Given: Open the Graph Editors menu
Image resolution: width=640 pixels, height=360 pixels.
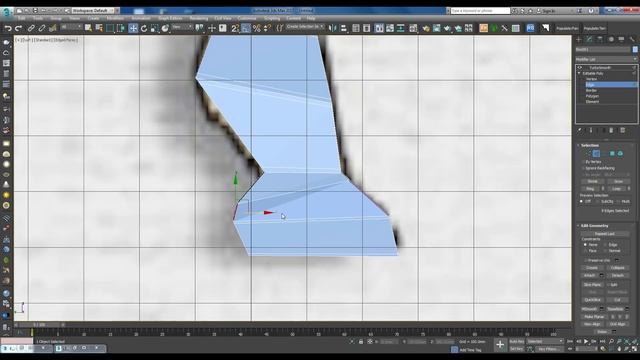Looking at the screenshot, I should [170, 18].
